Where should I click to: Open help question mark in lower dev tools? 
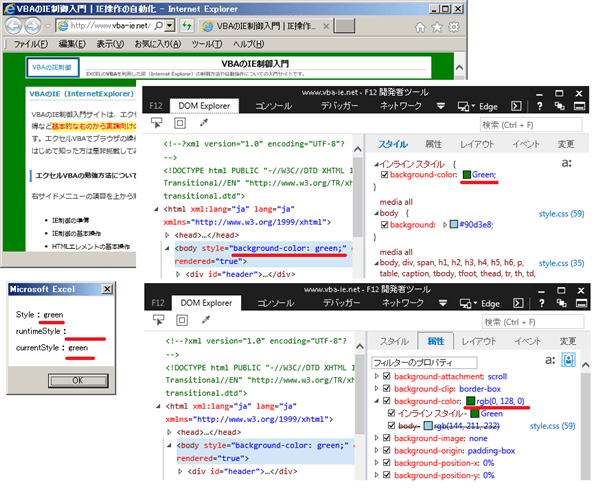point(541,303)
